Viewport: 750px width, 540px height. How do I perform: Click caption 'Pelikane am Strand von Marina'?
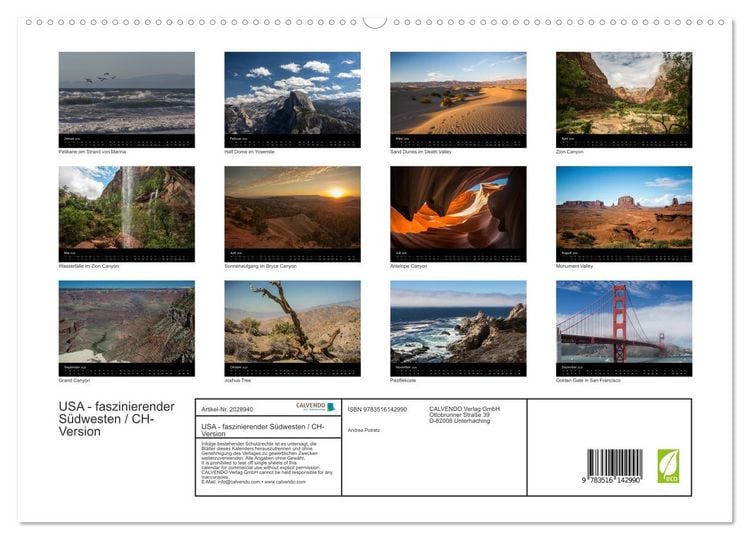(92, 152)
